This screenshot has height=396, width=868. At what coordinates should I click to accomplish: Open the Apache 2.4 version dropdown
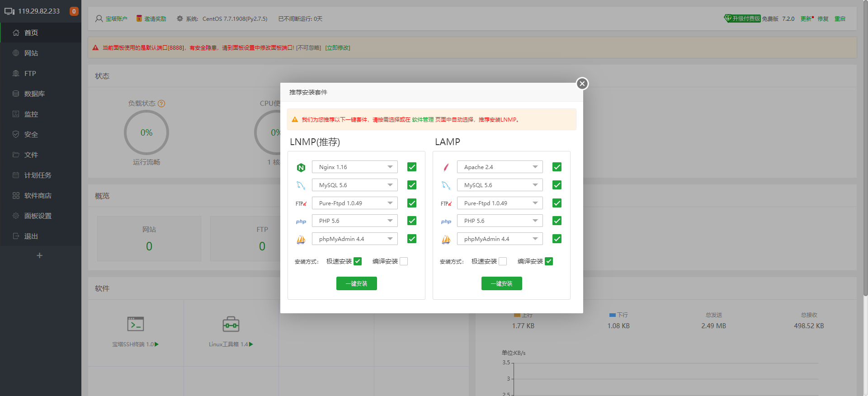click(x=500, y=167)
